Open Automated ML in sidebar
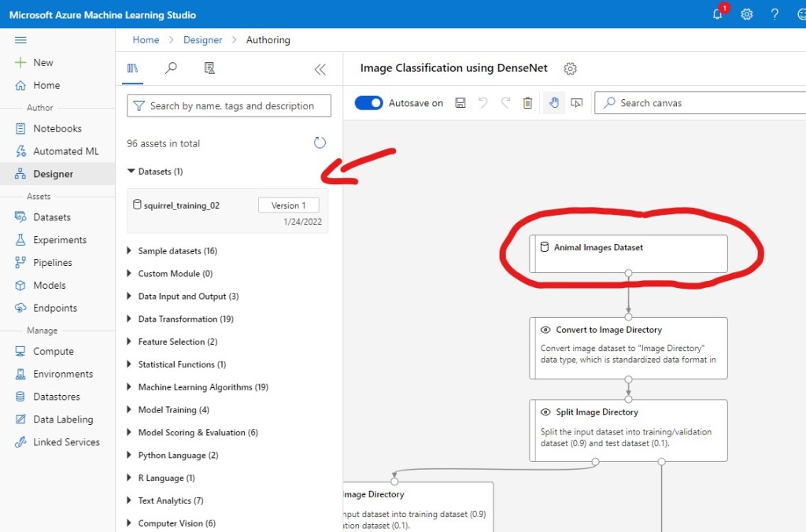Screen dimensions: 806x532 click(65, 151)
